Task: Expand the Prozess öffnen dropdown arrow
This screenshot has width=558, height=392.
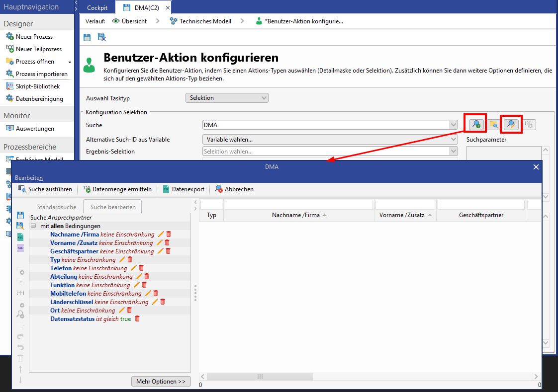Action: coord(70,62)
